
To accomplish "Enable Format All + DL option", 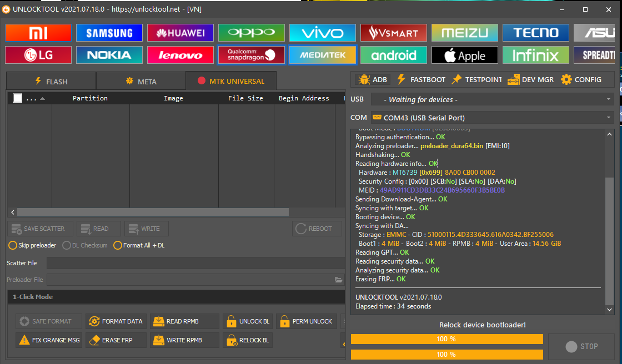I will click(x=139, y=245).
